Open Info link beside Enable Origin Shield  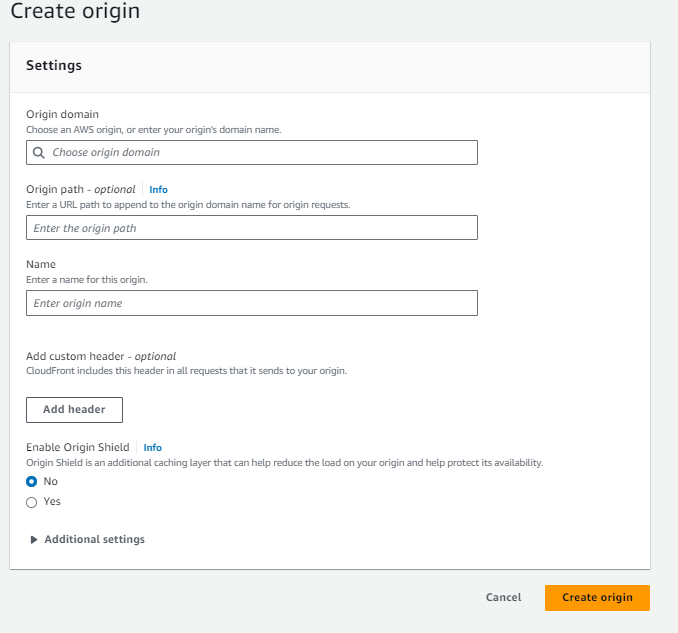153,448
